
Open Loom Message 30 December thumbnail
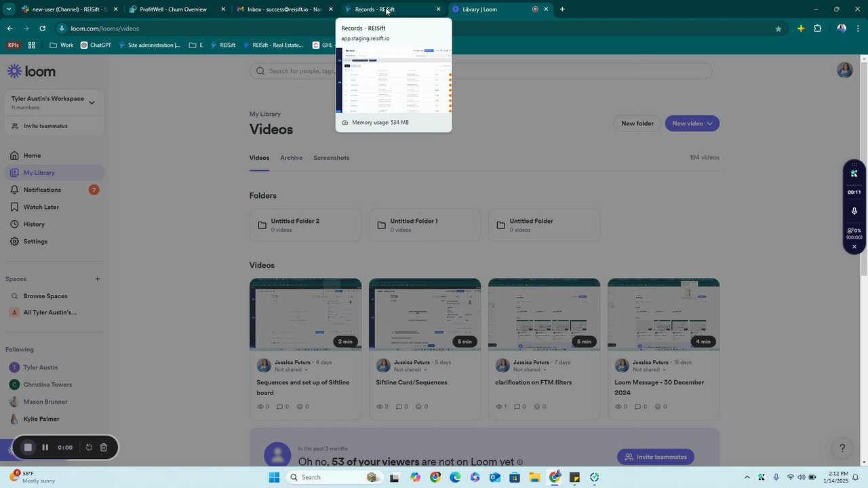(663, 314)
